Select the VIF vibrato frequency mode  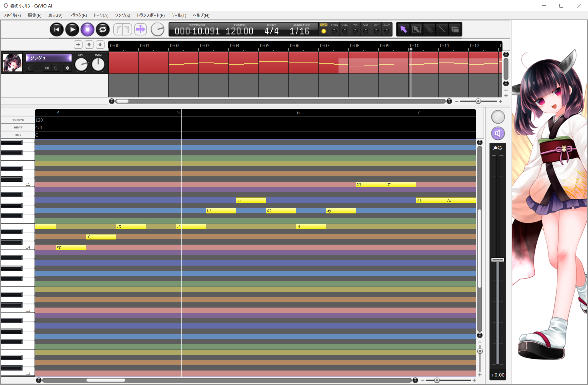(x=376, y=29)
